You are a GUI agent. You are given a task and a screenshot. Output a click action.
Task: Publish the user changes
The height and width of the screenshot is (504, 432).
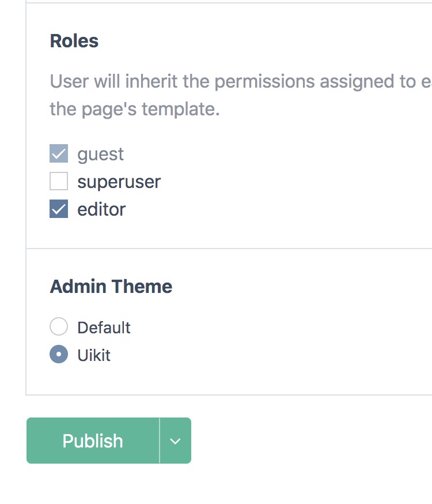point(93,440)
